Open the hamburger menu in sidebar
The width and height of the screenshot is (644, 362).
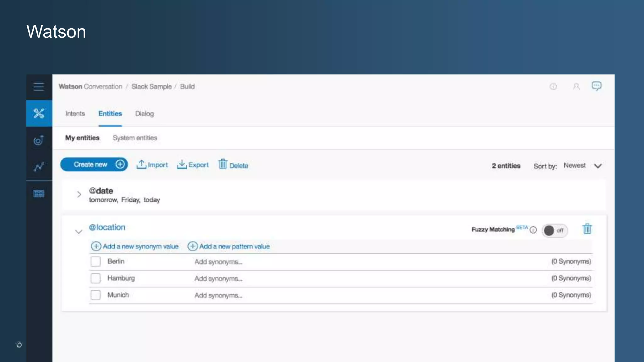pyautogui.click(x=39, y=87)
